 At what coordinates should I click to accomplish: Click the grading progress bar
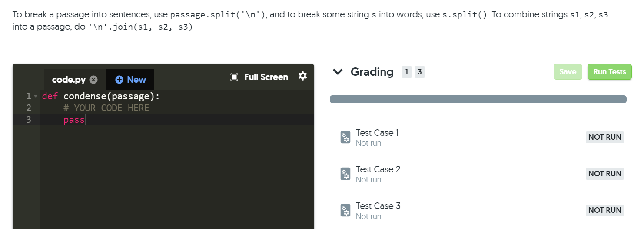tap(478, 99)
